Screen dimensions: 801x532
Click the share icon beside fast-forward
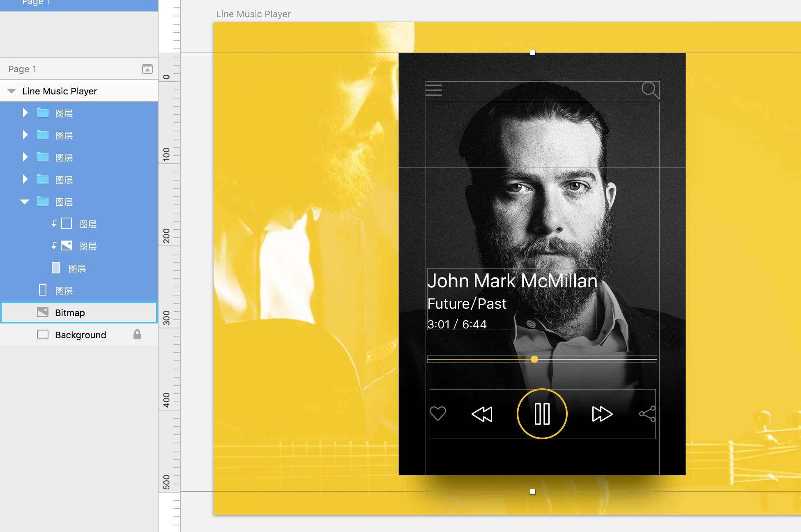tap(647, 414)
